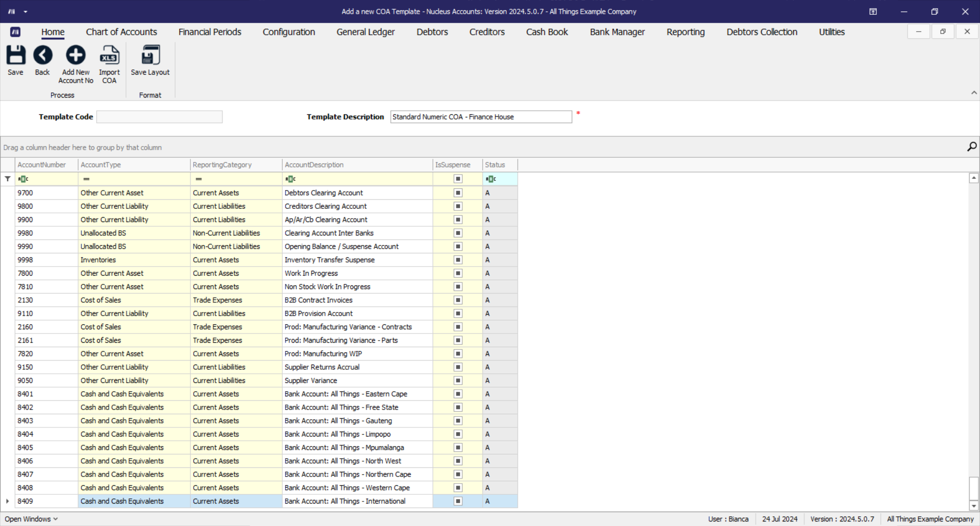Open the grid search magnifier icon
Screen dimensions: 980x526
(x=971, y=147)
